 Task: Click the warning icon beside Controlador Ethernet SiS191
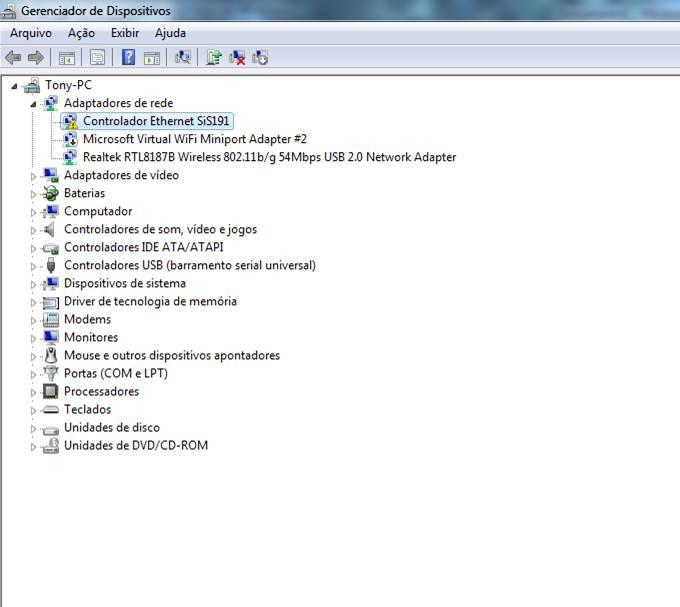point(70,121)
